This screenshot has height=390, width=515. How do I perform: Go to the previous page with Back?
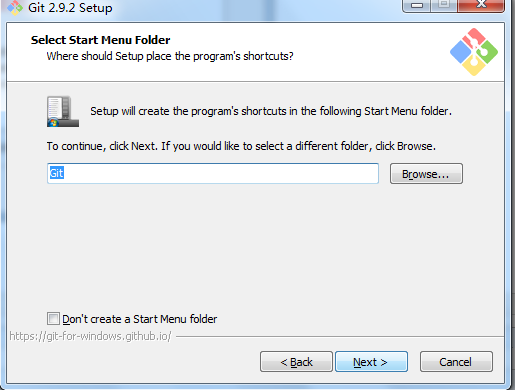[x=296, y=361]
